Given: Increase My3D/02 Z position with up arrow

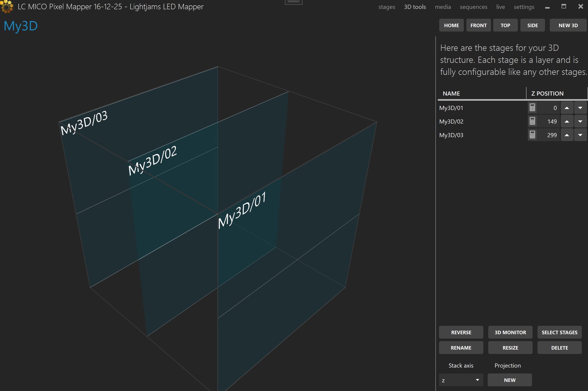Looking at the screenshot, I should [x=567, y=121].
